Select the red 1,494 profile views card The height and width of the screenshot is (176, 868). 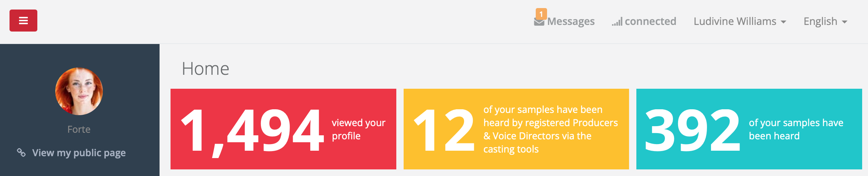click(283, 129)
